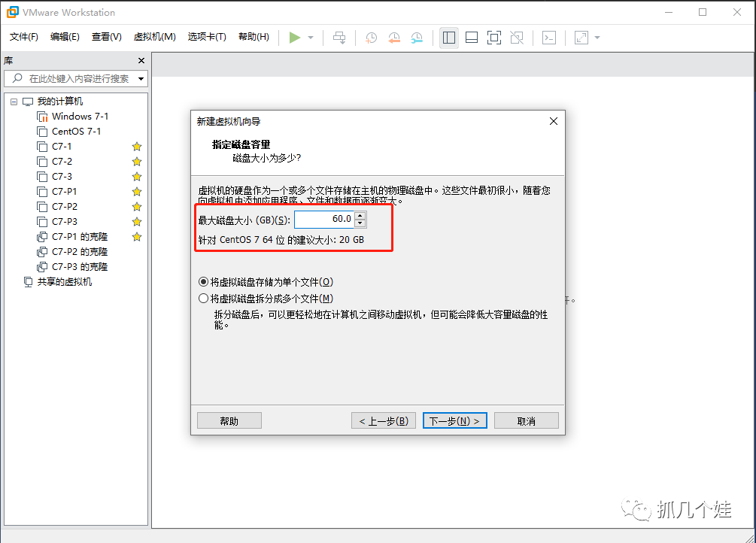Minimize the VMware Workstation window
The image size is (756, 543).
(x=669, y=12)
